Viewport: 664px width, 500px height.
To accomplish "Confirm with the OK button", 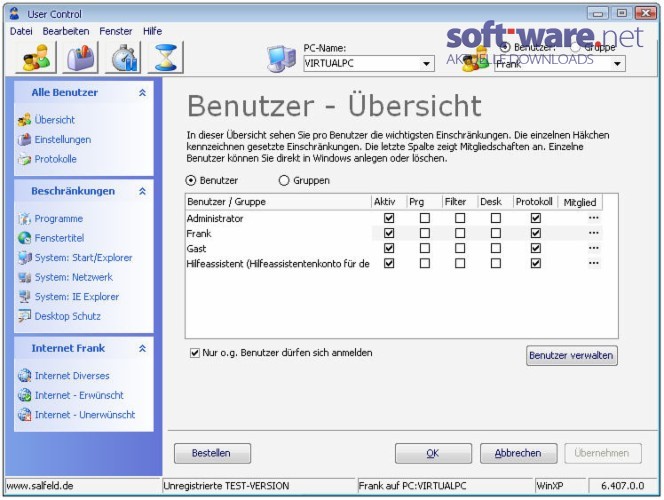I will click(433, 453).
